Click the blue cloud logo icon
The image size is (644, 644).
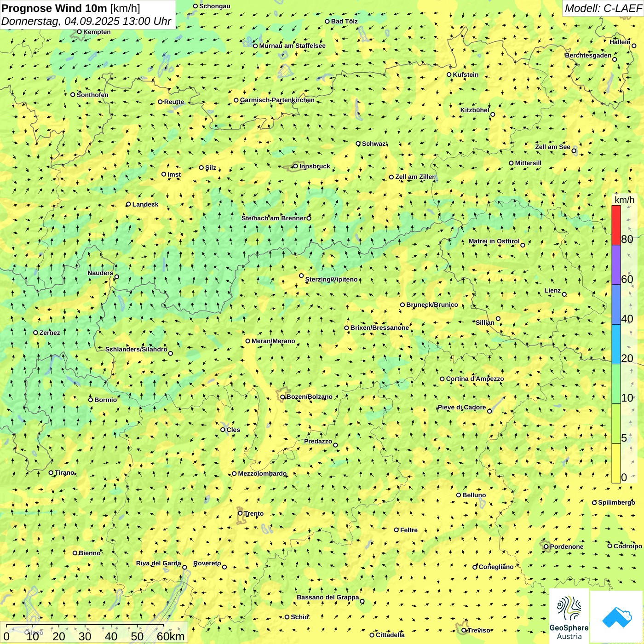(617, 618)
